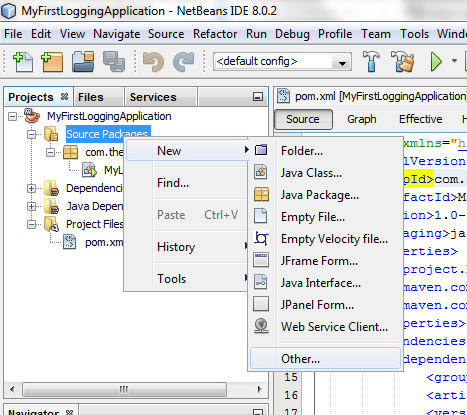Click the Clean and Build icon
The image size is (467, 415).
[x=403, y=61]
